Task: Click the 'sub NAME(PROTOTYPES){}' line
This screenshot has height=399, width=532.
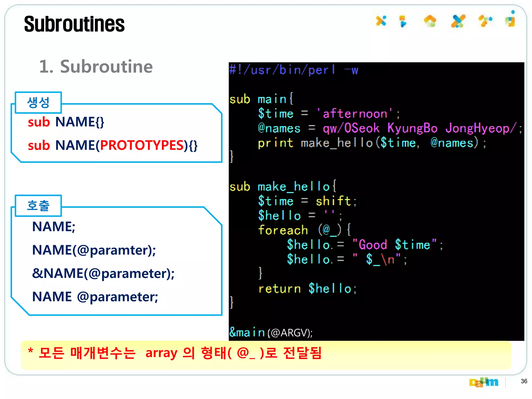Action: [113, 145]
